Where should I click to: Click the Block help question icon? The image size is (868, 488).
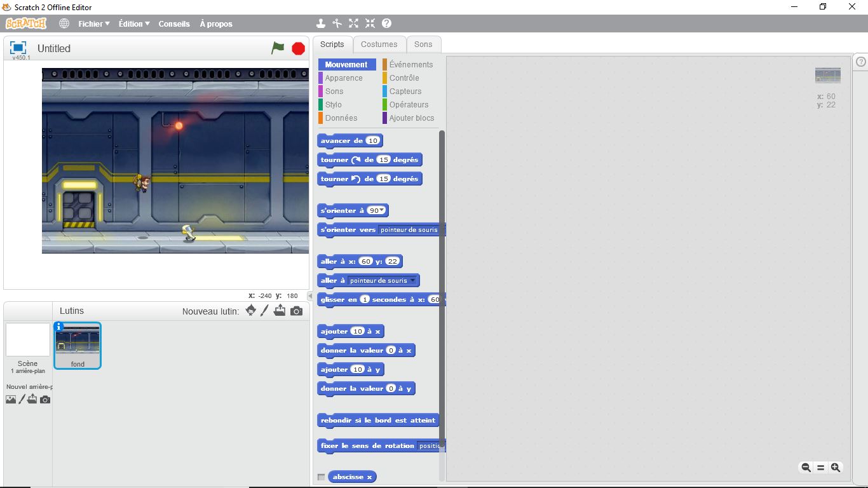pyautogui.click(x=386, y=24)
